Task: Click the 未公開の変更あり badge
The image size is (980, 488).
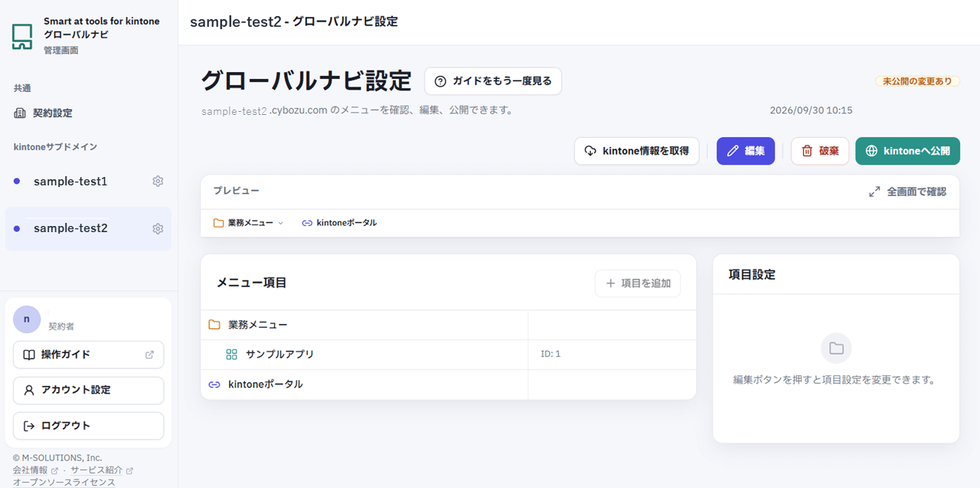Action: 917,81
